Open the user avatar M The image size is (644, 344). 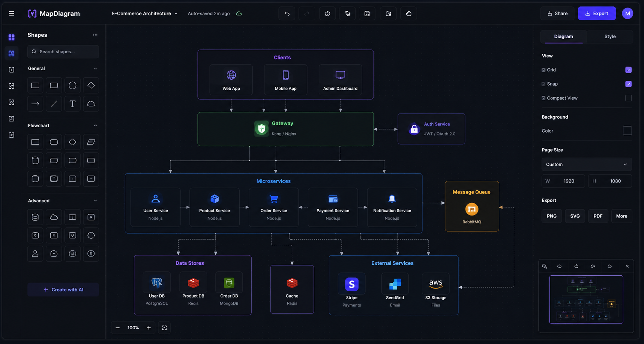(x=627, y=14)
